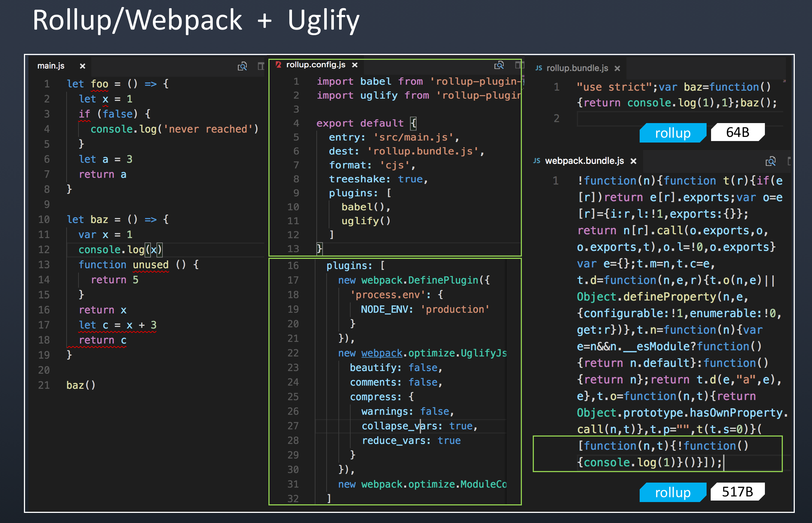The height and width of the screenshot is (523, 812).
Task: Close the rollup.config.js tab
Action: coord(355,65)
